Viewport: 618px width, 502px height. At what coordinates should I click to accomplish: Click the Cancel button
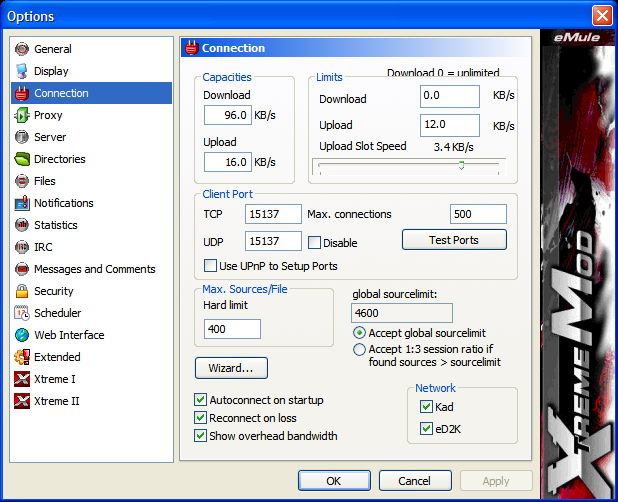click(415, 481)
